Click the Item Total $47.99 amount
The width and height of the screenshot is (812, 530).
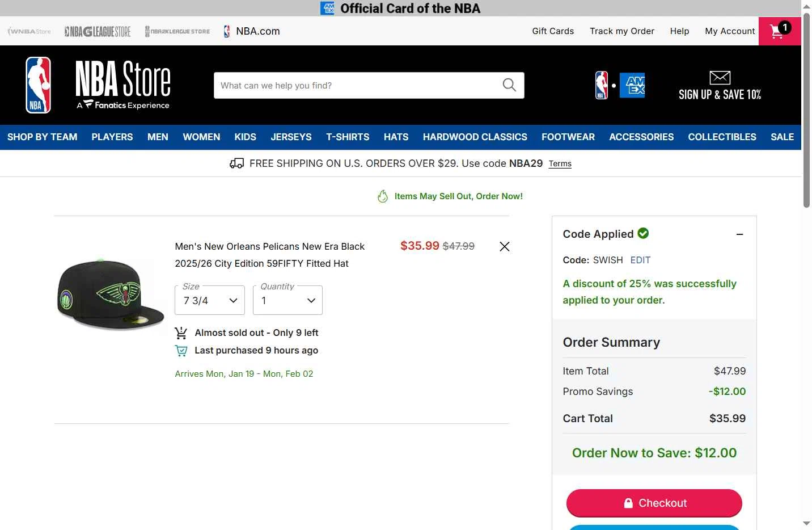pos(730,371)
